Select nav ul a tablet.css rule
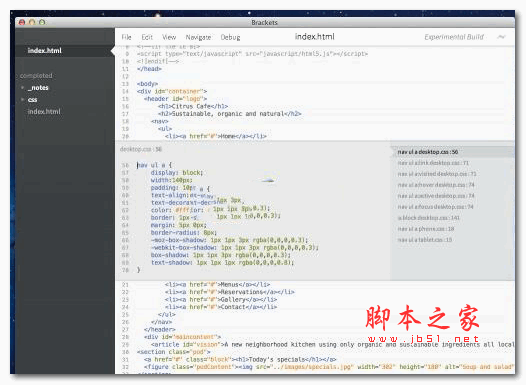Image resolution: width=526 pixels, height=385 pixels. [x=425, y=240]
